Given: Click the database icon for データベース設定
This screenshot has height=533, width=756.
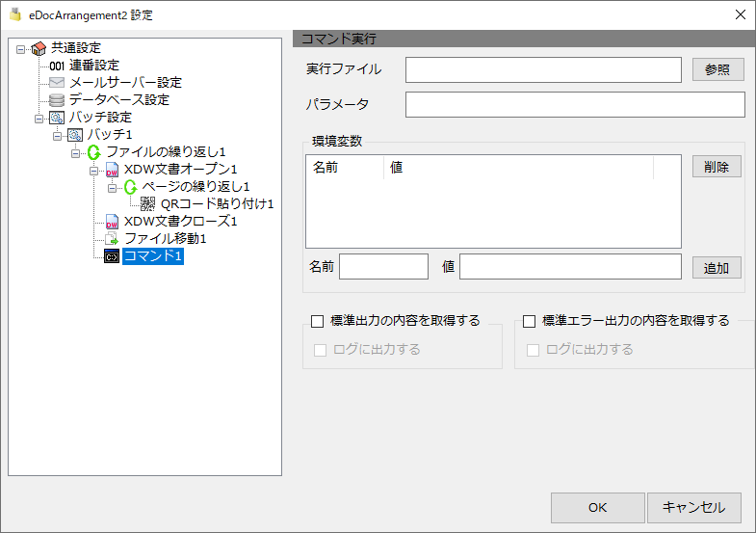Looking at the screenshot, I should (x=57, y=100).
